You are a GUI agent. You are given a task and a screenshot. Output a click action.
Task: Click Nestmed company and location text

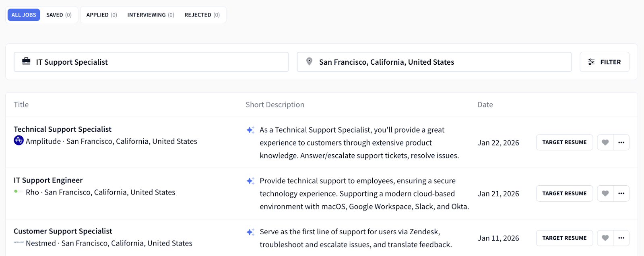(x=109, y=243)
